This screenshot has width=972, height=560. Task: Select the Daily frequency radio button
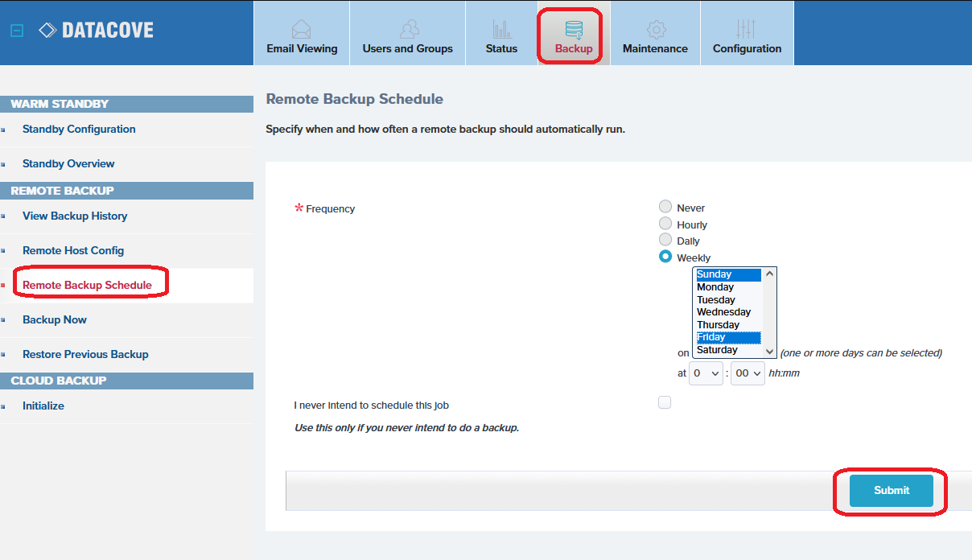coord(665,240)
